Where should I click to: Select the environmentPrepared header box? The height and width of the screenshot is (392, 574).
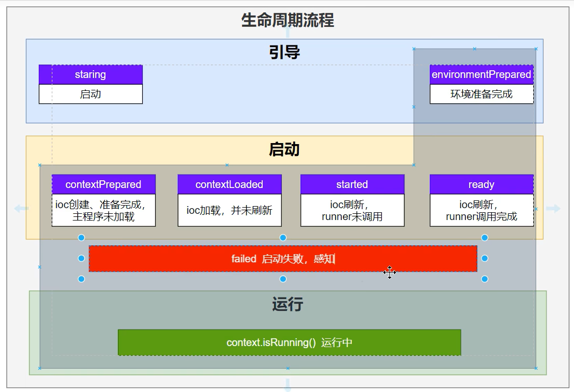tap(481, 74)
